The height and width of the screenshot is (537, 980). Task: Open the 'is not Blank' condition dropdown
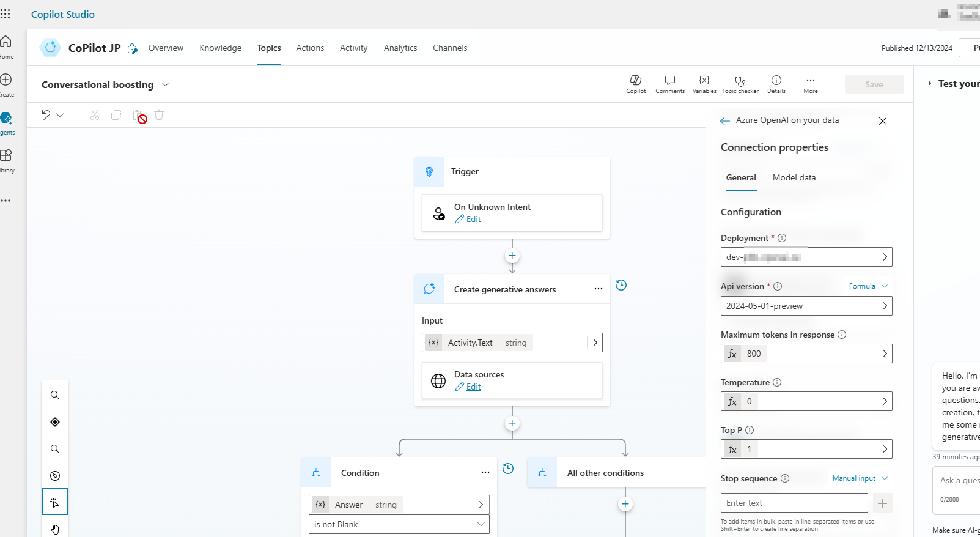[x=399, y=524]
